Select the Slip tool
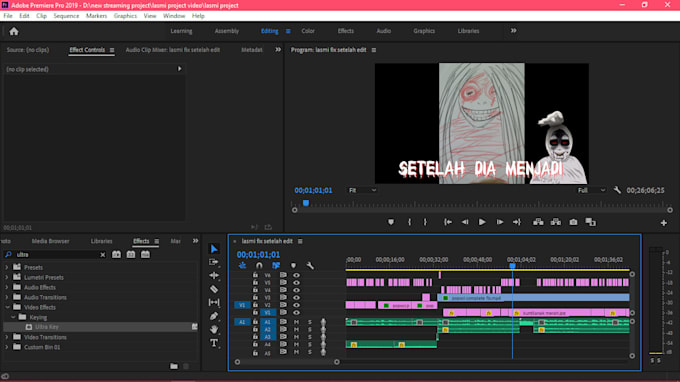 [x=214, y=303]
